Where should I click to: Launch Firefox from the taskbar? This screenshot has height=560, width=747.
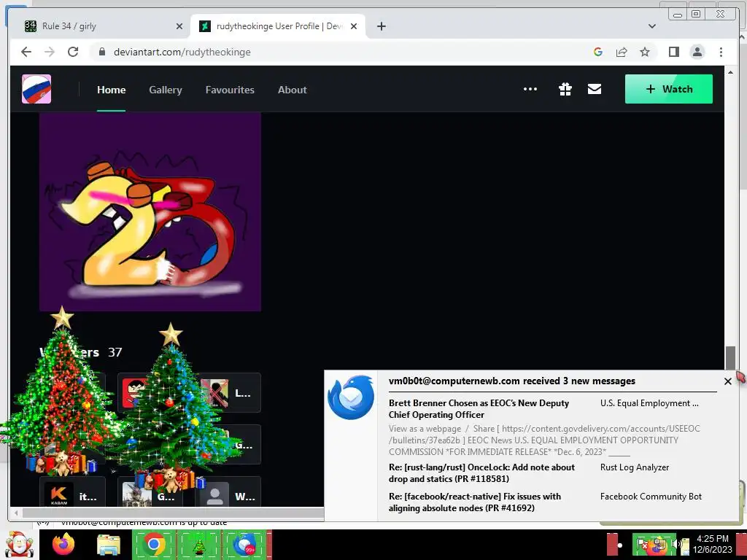(63, 544)
